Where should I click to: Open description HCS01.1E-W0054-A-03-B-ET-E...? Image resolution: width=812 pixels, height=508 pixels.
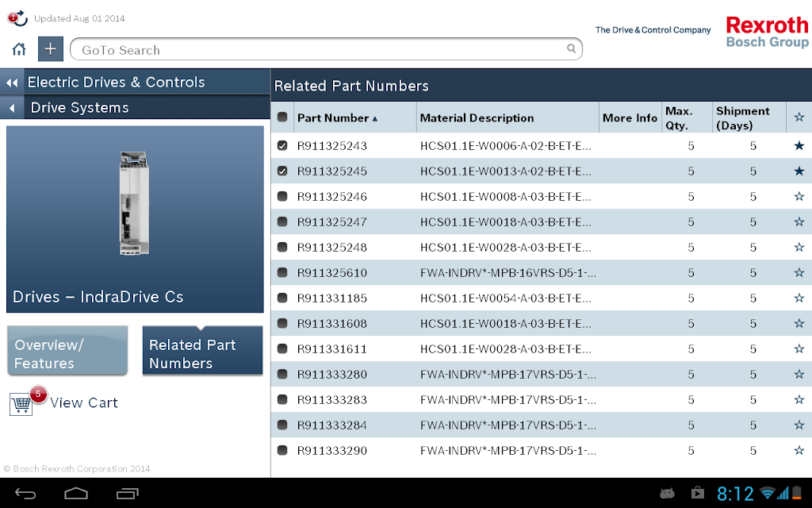point(505,298)
